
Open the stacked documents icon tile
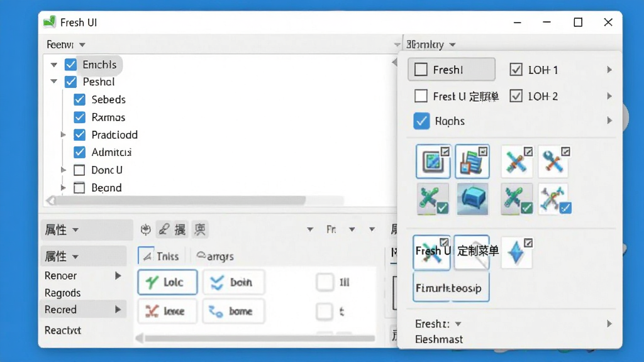pos(472,162)
